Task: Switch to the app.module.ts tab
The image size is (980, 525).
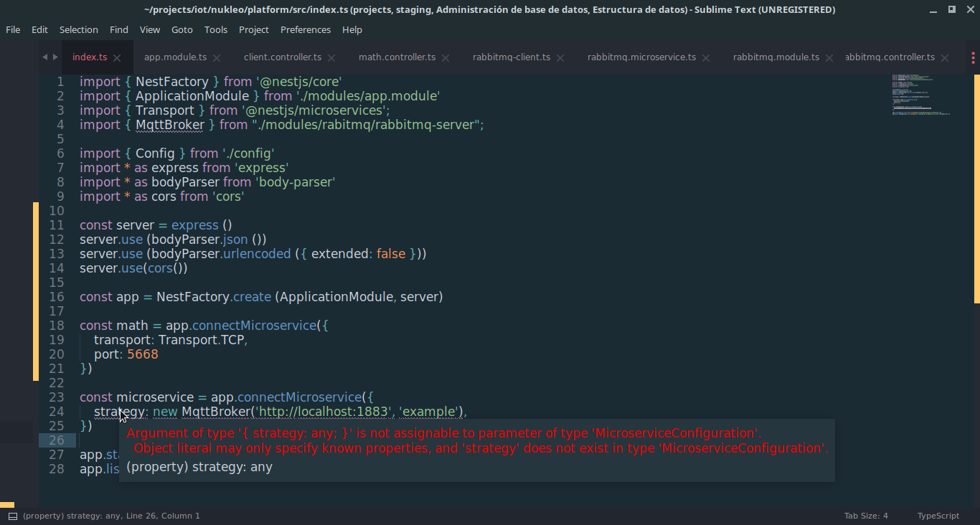Action: [176, 57]
